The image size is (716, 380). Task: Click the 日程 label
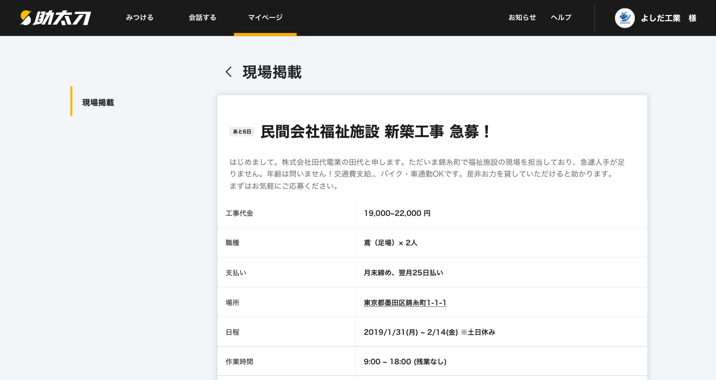click(232, 332)
